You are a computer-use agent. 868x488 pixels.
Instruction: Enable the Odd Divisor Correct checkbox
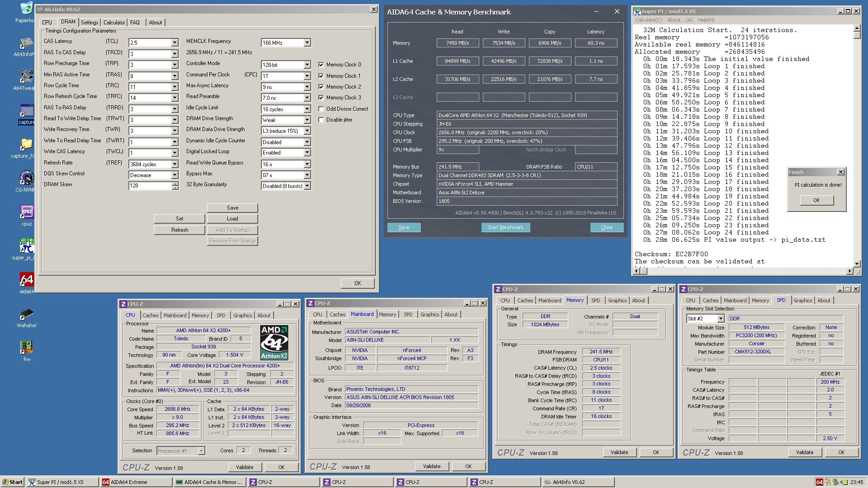[x=321, y=109]
